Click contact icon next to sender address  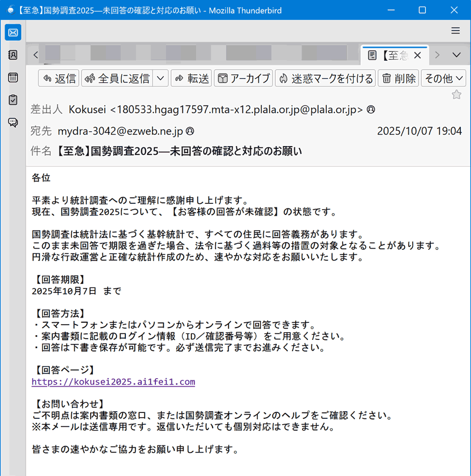click(371, 110)
